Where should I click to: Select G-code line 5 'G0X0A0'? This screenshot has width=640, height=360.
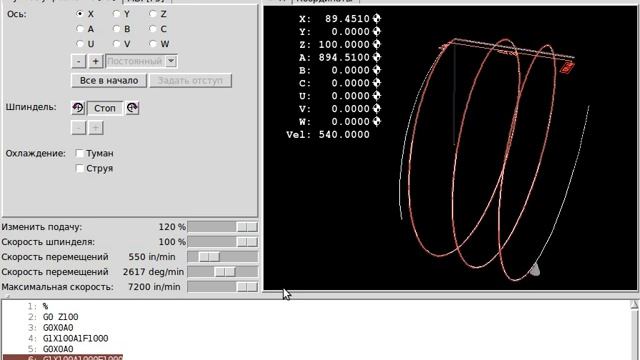click(58, 349)
